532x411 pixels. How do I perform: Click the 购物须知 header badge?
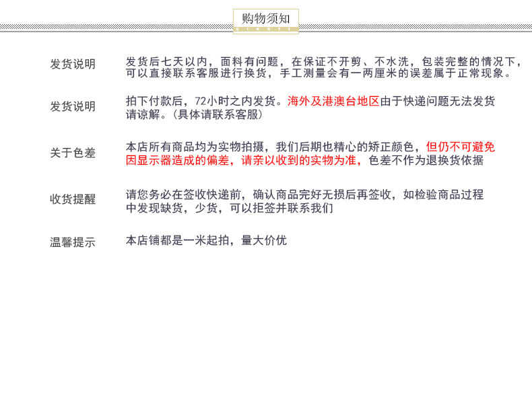pyautogui.click(x=265, y=21)
